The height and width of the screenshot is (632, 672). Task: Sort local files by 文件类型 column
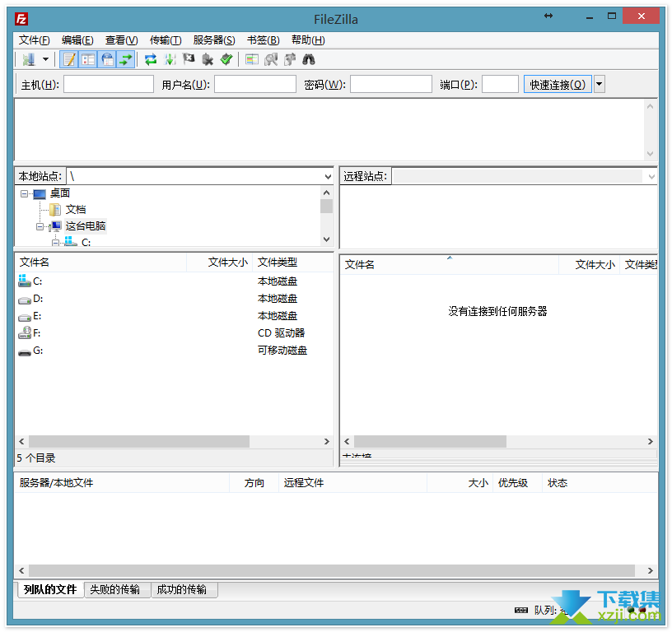293,263
